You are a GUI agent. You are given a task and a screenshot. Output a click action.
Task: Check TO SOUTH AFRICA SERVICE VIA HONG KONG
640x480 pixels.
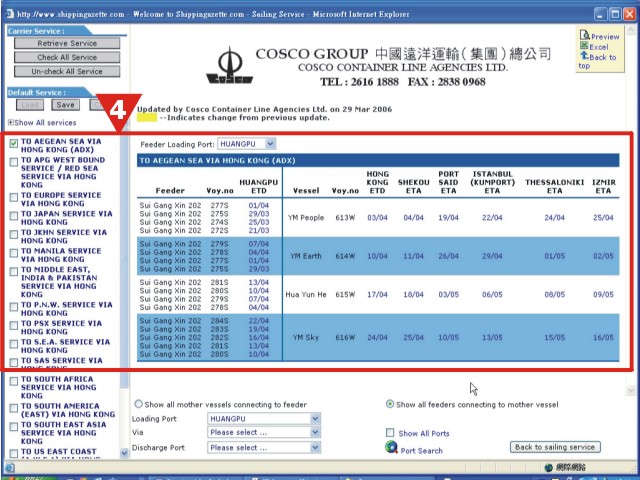pos(14,381)
